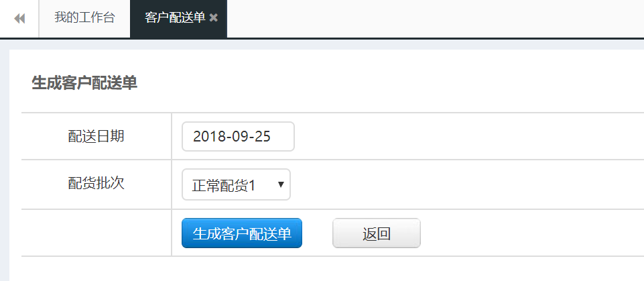Go back by clicking the grey 返回 button

pos(377,233)
